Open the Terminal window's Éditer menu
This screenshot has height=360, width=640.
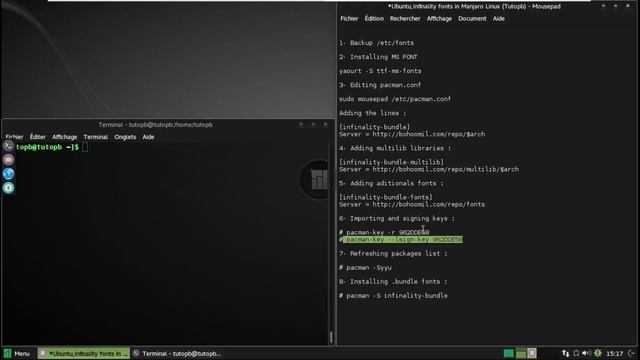click(38, 137)
